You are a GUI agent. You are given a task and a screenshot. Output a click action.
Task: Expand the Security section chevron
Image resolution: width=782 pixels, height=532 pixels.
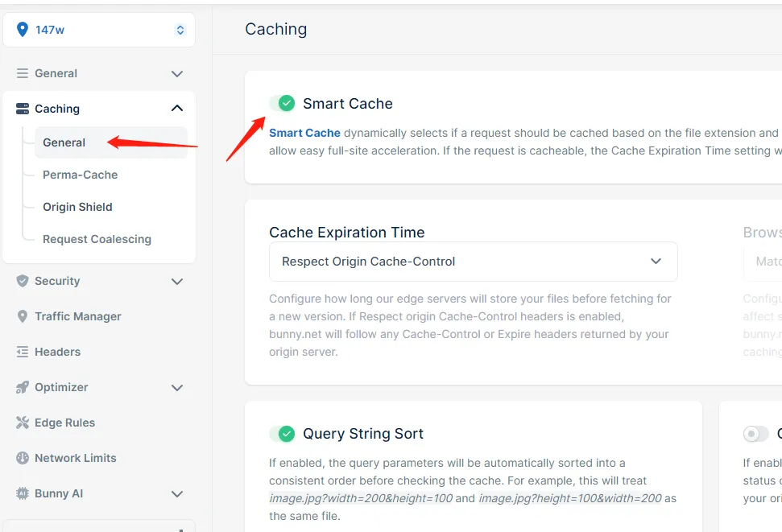click(x=177, y=281)
